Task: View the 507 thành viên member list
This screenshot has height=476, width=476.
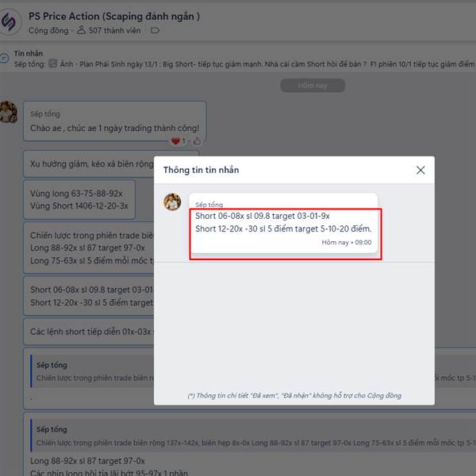Action: [x=109, y=31]
